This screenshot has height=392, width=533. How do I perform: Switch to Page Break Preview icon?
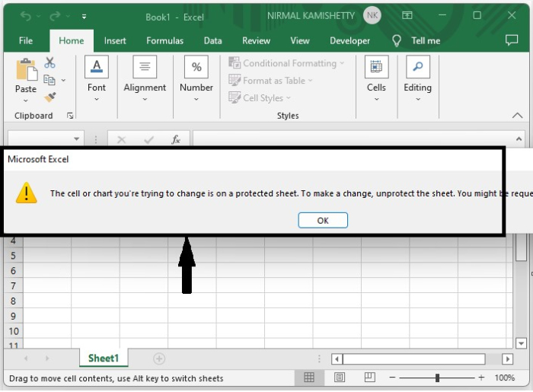click(x=369, y=378)
